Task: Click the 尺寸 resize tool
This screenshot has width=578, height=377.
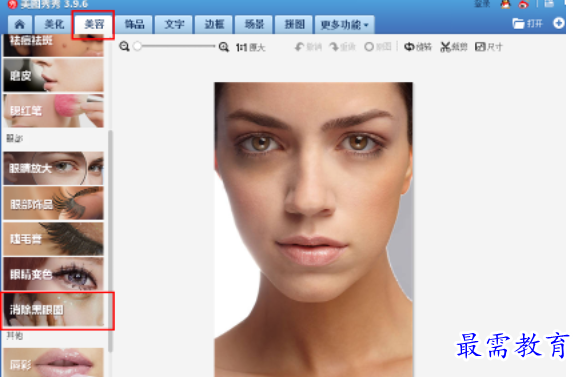Action: coord(489,47)
